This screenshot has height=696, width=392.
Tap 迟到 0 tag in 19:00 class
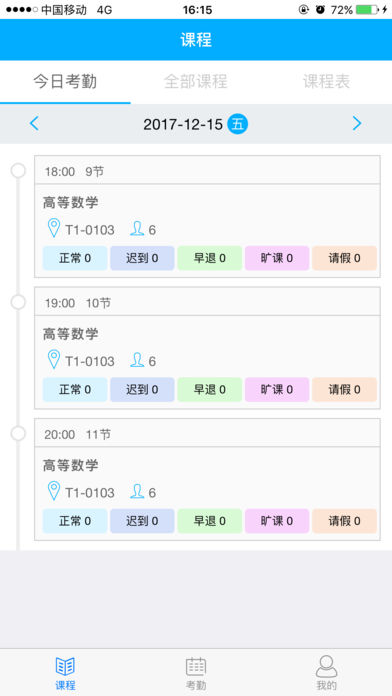(x=142, y=390)
